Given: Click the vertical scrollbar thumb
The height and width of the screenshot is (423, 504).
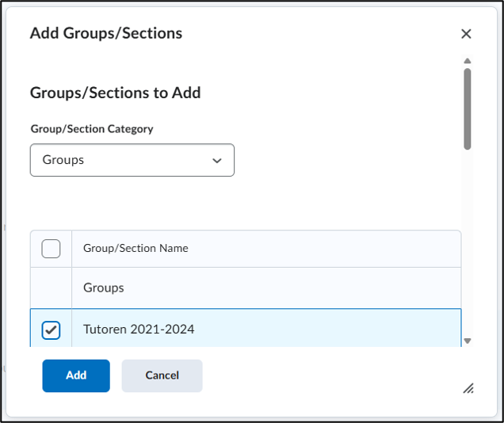Looking at the screenshot, I should click(468, 109).
